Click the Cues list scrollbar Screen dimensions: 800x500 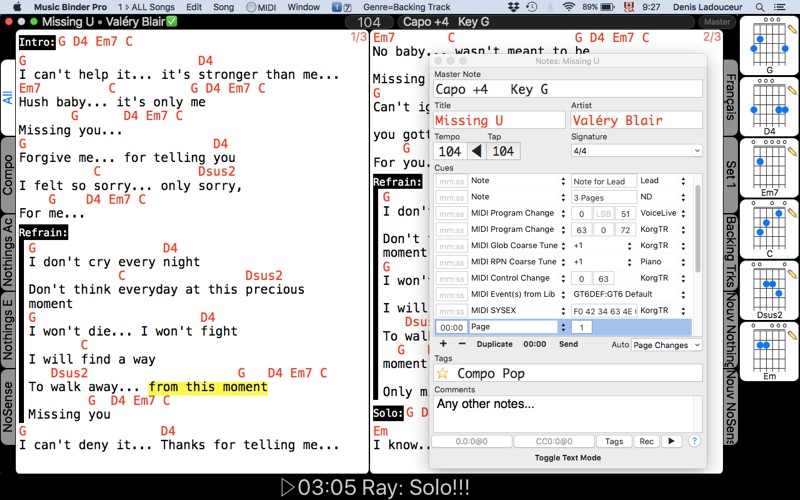(697, 230)
